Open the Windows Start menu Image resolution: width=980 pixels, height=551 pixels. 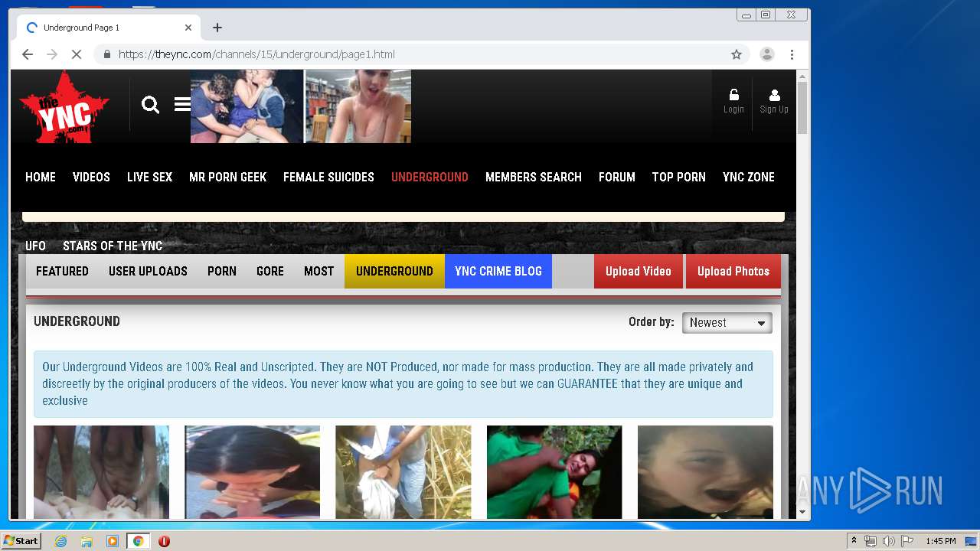click(21, 541)
